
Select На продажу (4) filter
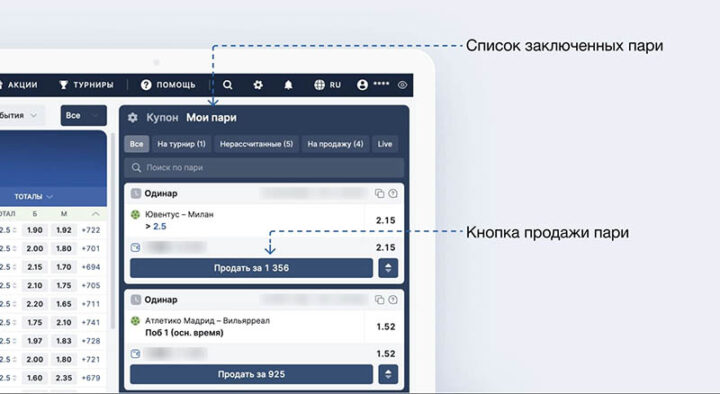pyautogui.click(x=335, y=144)
